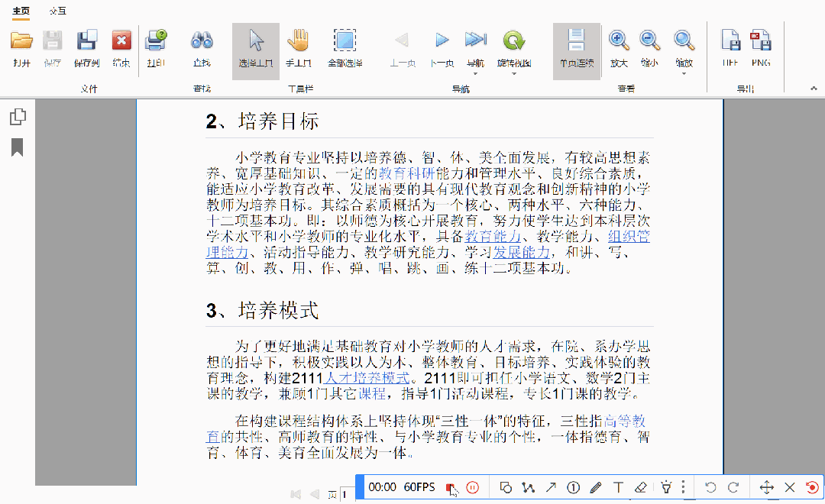This screenshot has width=825, height=504.
Task: Stop the screen recording
Action: (x=450, y=488)
